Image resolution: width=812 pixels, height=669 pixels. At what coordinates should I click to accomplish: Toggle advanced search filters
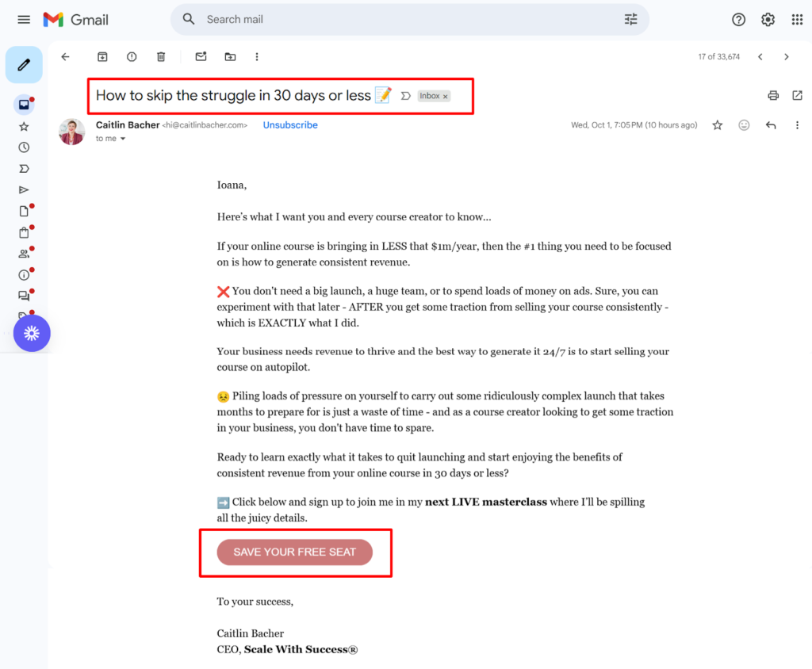[x=630, y=18]
